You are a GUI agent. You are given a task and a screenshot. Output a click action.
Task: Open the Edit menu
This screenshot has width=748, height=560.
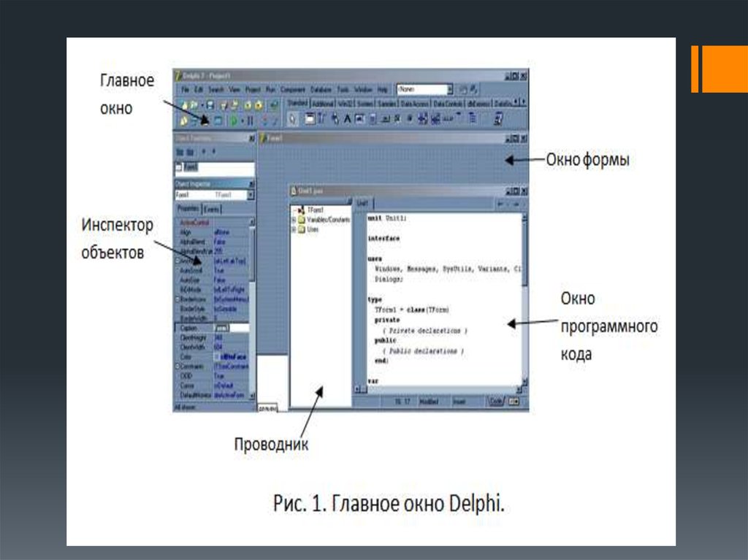(199, 89)
